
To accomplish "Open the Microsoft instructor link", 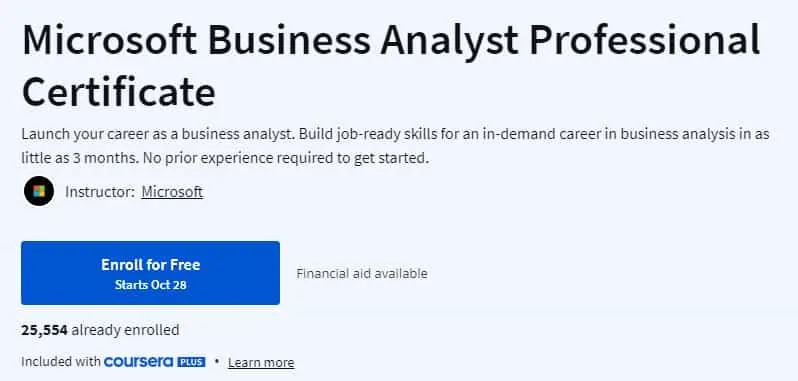I will (172, 192).
